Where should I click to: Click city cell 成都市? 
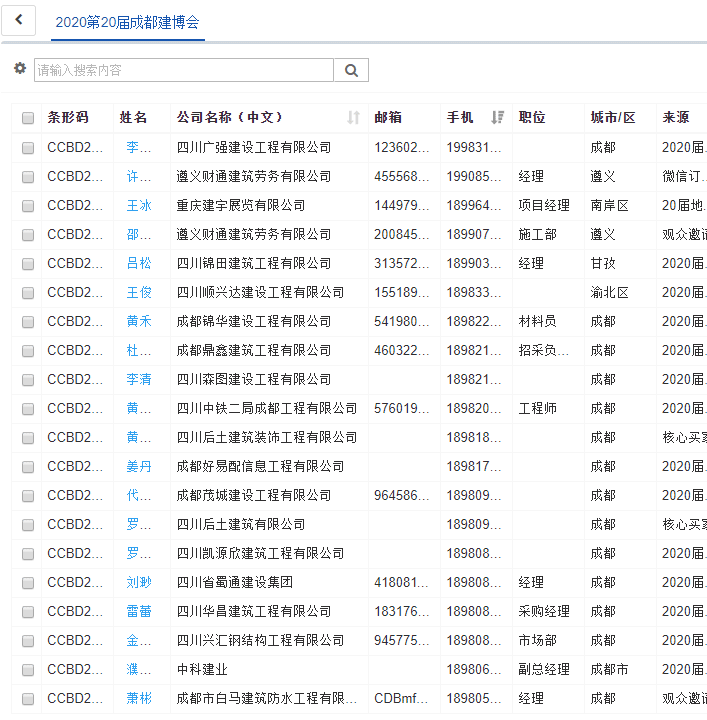[609, 669]
